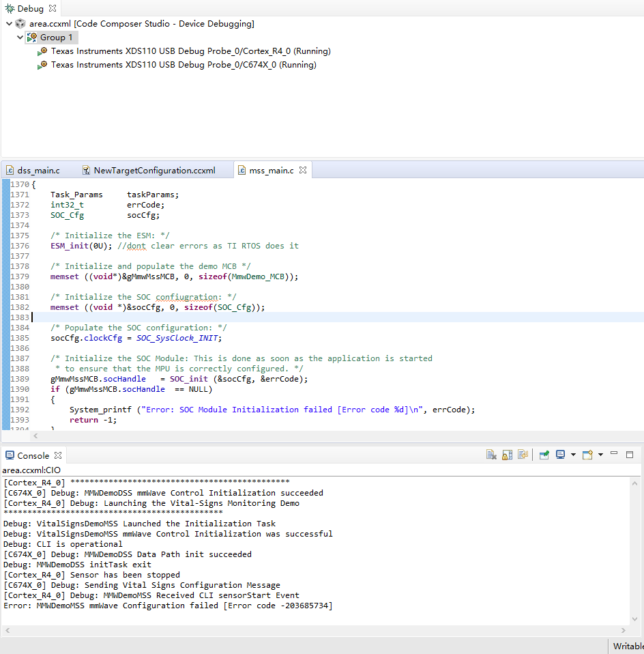Collapse the area.ccxml debug session node
644x654 pixels.
tap(9, 24)
